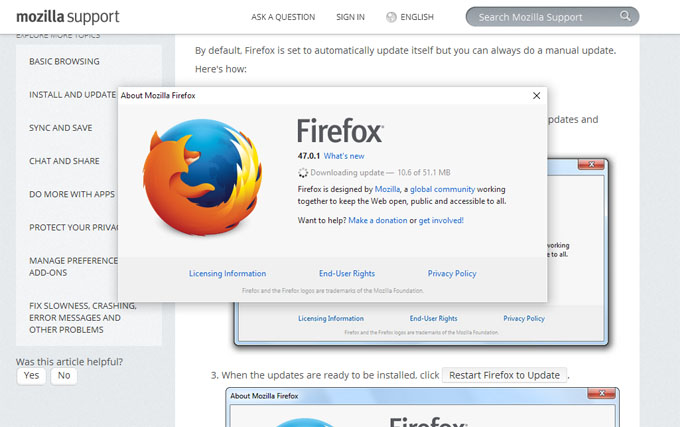Click Licensing Information in article screenshot

tap(331, 318)
